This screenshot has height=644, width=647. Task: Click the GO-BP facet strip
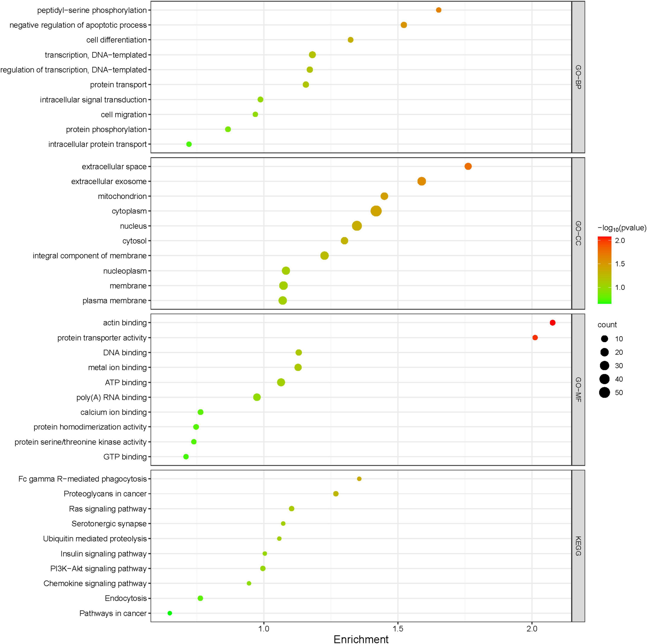[x=578, y=77]
